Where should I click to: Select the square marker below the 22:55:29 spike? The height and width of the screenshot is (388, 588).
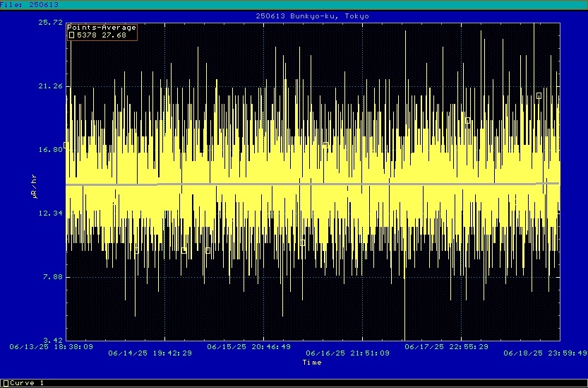pos(467,121)
